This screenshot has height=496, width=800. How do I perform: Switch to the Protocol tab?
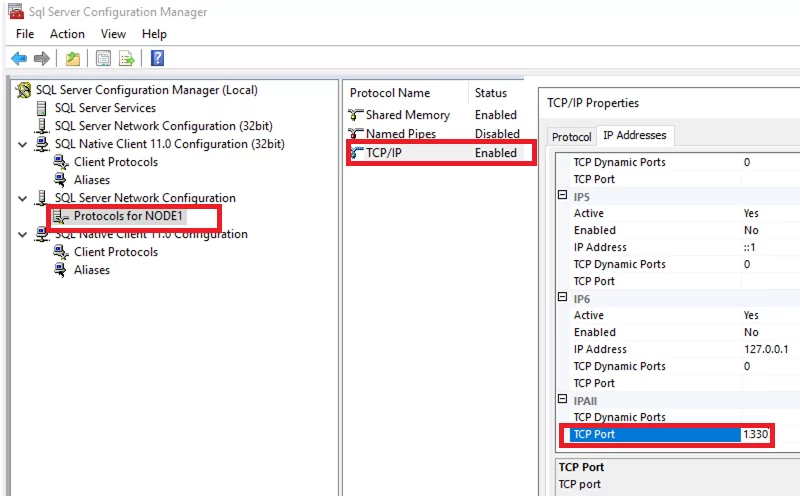point(571,137)
